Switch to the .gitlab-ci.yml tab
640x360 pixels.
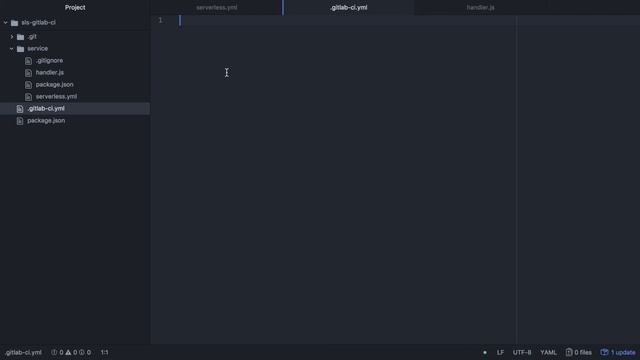[x=349, y=7]
